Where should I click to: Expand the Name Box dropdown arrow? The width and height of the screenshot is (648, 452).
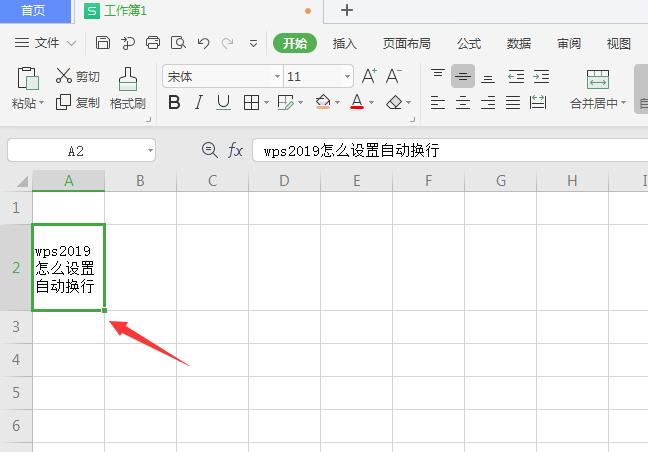(150, 151)
